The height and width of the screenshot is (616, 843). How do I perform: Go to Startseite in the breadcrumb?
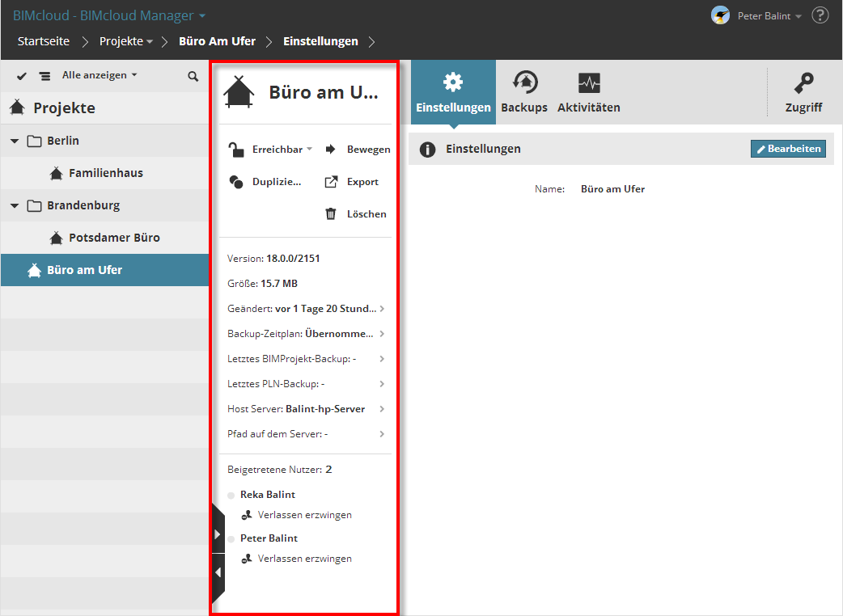point(44,41)
